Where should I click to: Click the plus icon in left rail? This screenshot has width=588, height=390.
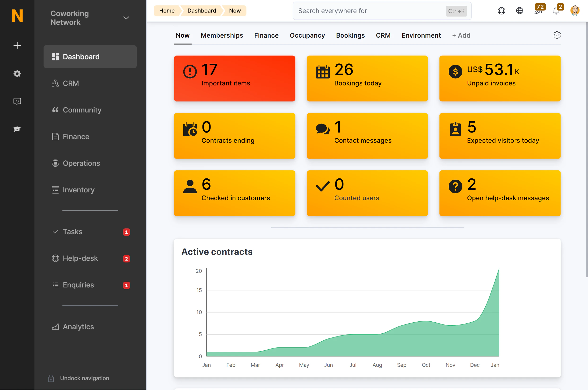(17, 45)
